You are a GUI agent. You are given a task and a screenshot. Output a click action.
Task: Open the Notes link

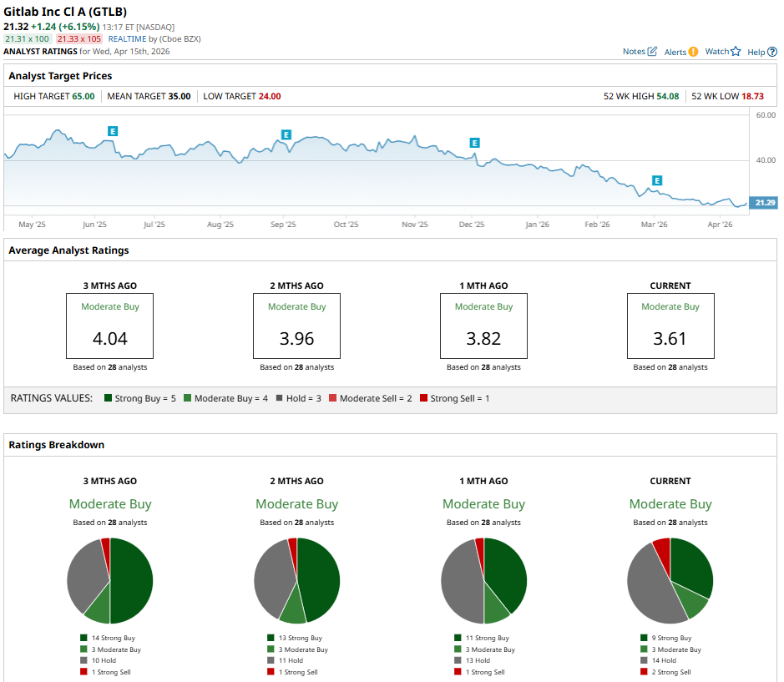[634, 52]
